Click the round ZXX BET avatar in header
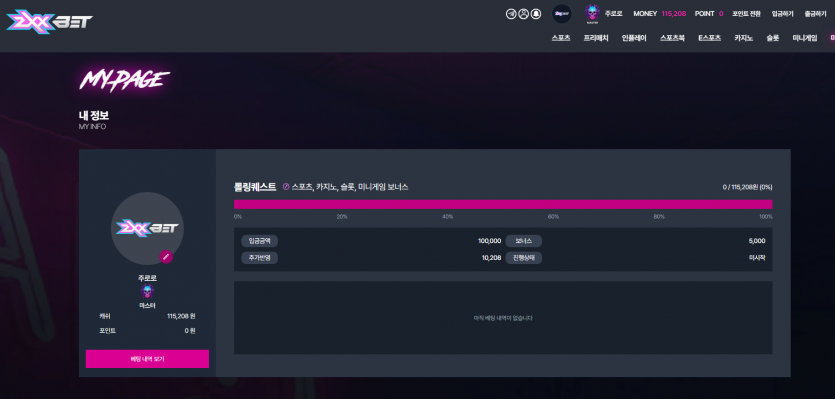The width and height of the screenshot is (835, 399). pyautogui.click(x=562, y=14)
